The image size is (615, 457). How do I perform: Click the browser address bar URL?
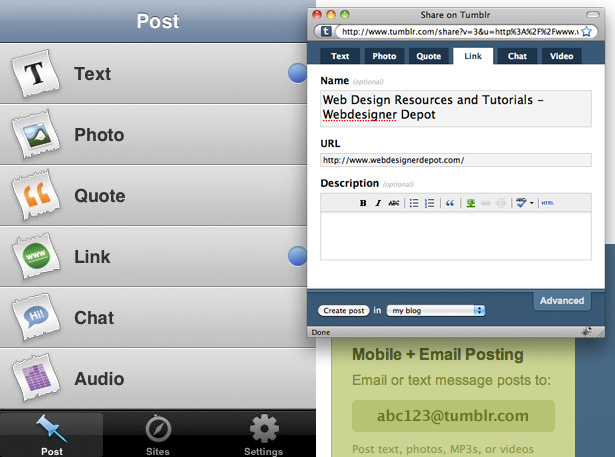(459, 31)
